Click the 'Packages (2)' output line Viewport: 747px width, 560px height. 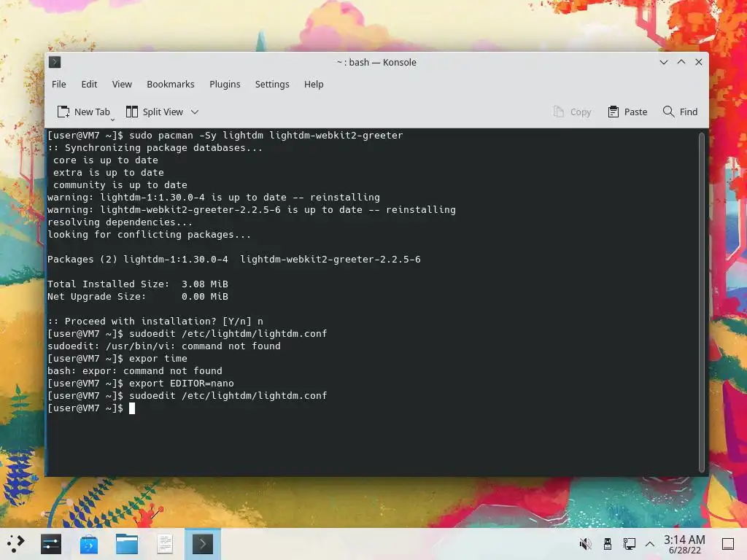[x=234, y=259]
